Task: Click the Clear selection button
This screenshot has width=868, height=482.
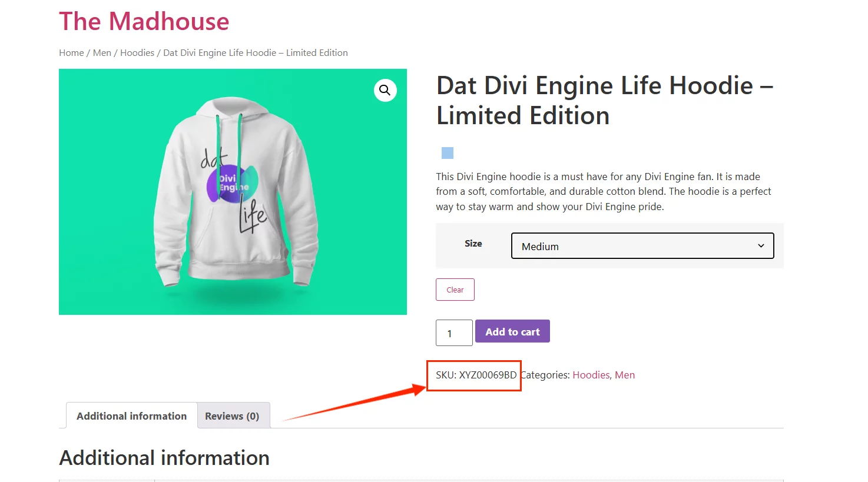Action: tap(455, 289)
